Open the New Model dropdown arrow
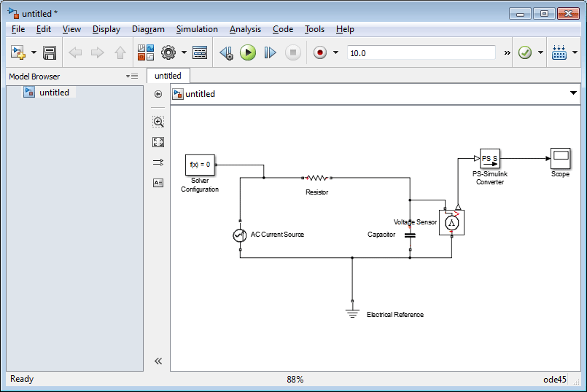Screen dimensions: 587x392 point(34,52)
